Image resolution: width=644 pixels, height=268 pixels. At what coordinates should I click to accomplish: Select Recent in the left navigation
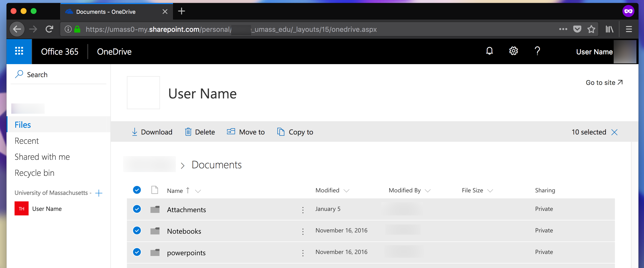pos(58,141)
